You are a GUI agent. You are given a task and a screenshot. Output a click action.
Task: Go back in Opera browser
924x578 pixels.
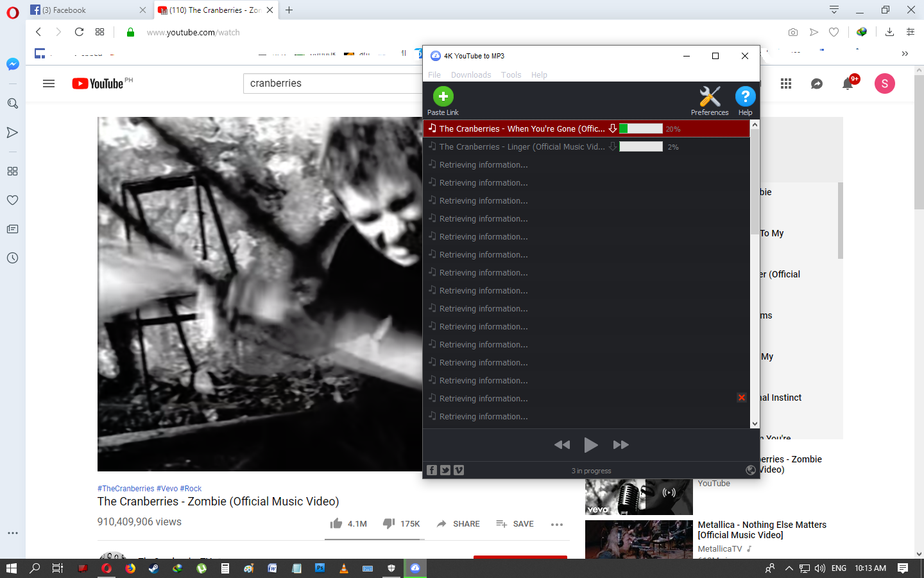38,32
